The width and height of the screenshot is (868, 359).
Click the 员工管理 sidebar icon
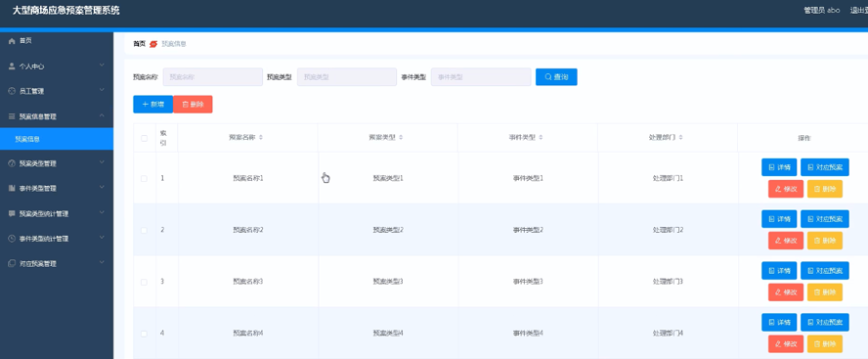[12, 91]
